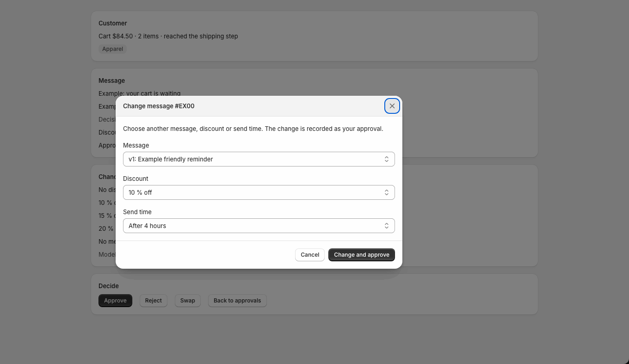The image size is (629, 364).
Task: Click the Reject button
Action: pyautogui.click(x=154, y=301)
